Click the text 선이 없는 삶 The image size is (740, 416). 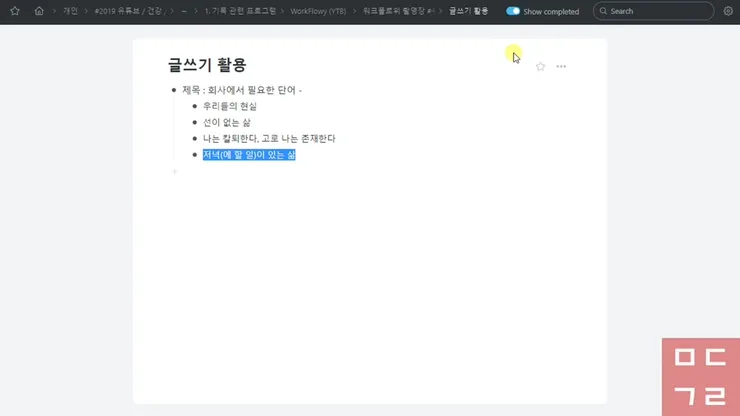click(227, 122)
